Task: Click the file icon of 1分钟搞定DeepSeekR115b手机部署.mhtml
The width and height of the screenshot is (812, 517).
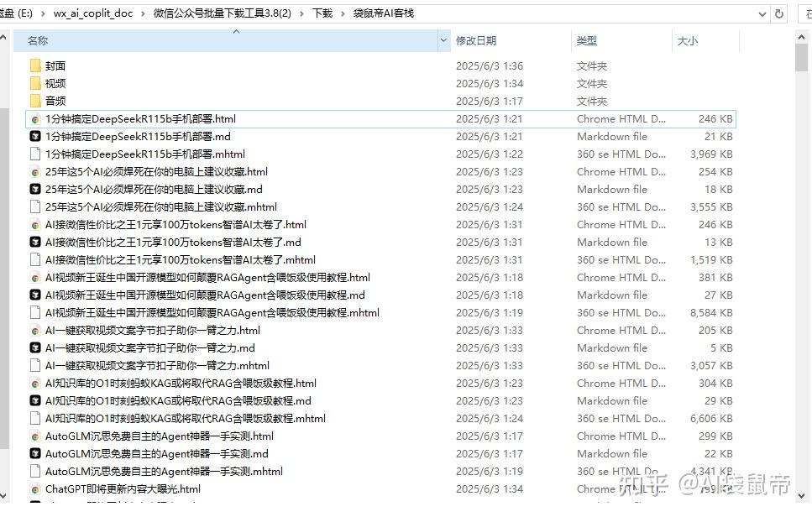Action: click(35, 154)
